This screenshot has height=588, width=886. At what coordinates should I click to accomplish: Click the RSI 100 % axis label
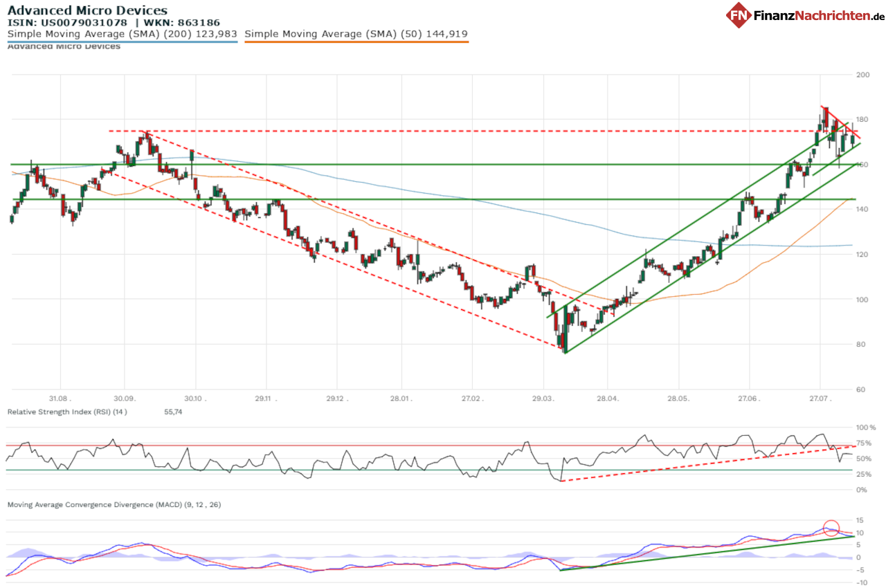coord(866,428)
